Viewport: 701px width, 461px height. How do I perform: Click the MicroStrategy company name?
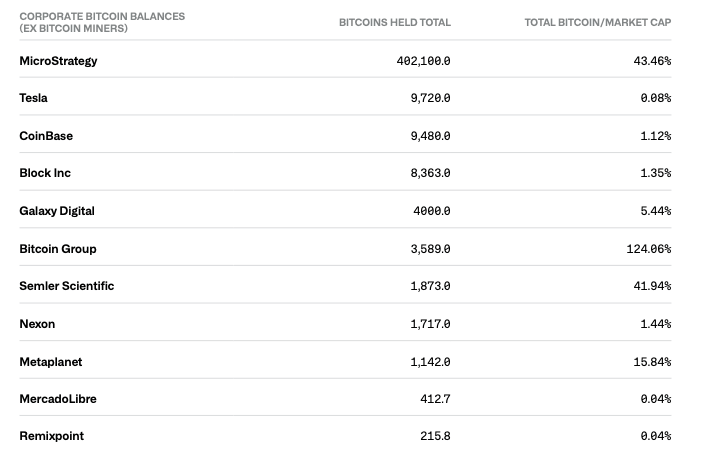58,61
